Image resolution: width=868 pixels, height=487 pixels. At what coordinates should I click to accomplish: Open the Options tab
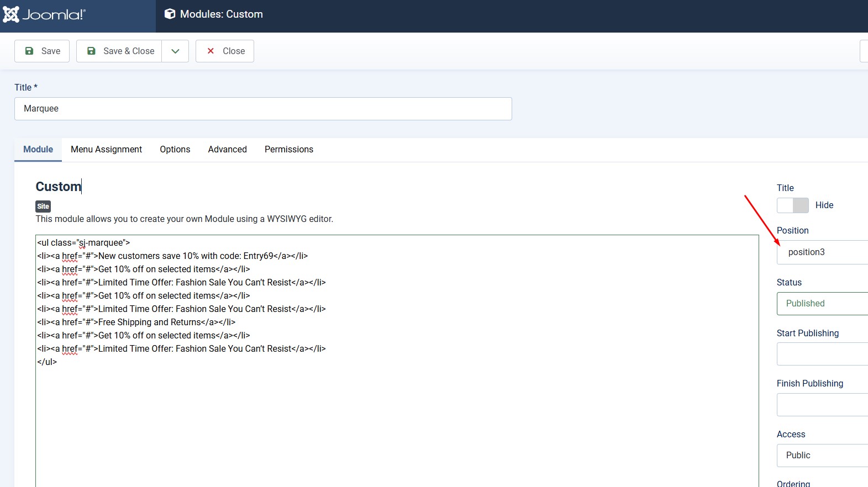pos(175,150)
